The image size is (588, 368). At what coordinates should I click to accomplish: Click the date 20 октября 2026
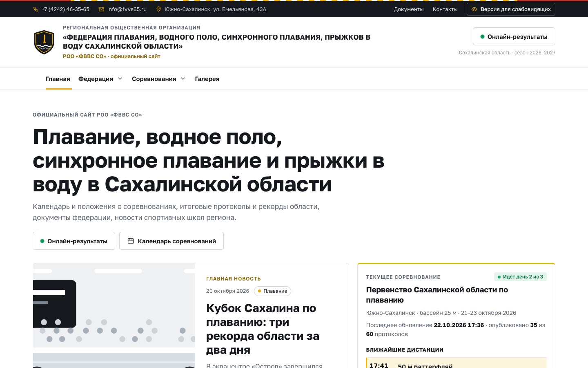(x=227, y=291)
